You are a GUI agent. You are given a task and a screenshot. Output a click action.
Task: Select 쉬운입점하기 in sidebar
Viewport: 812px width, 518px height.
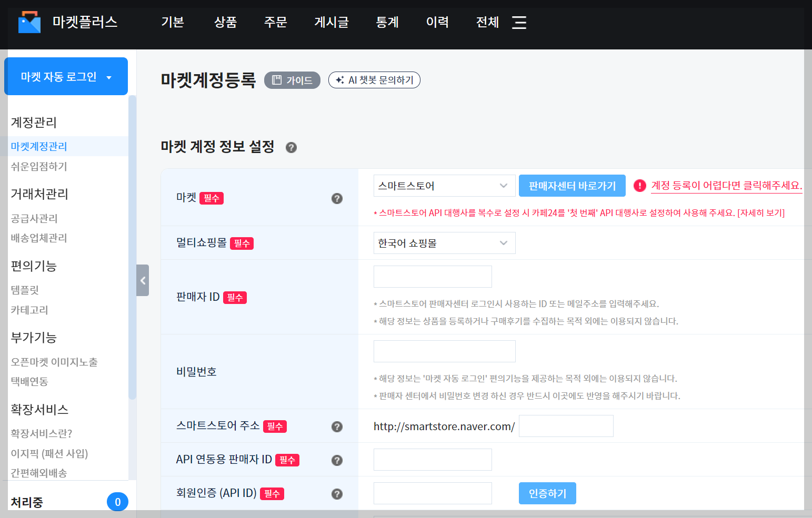coord(39,166)
